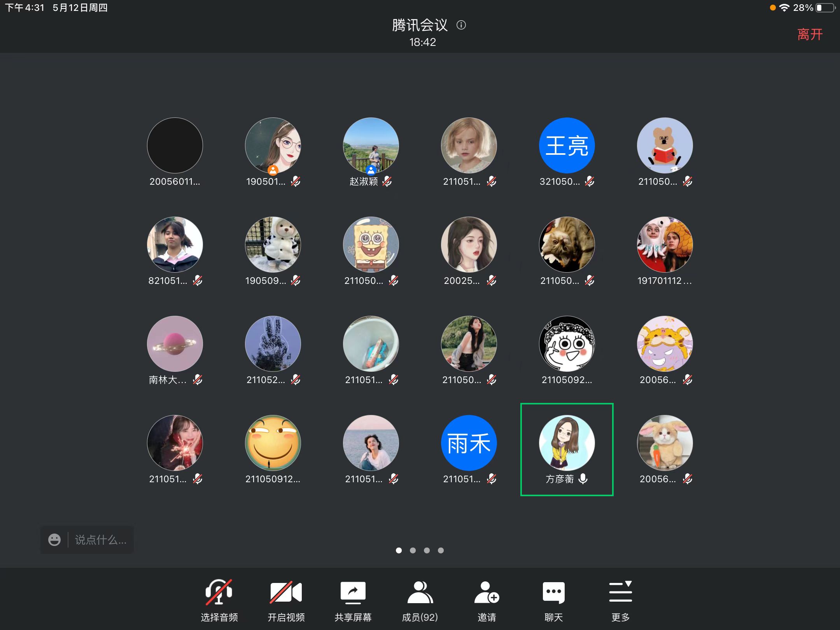Select the 雨禾 blue avatar
Viewport: 840px width, 630px height.
[x=469, y=443]
